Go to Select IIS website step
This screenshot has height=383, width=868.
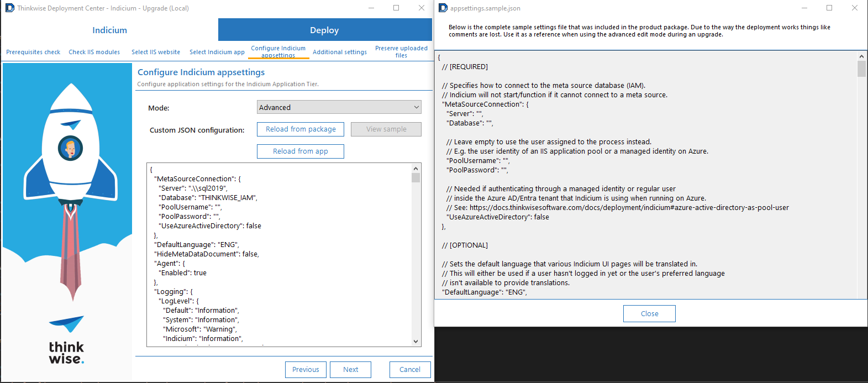pos(156,52)
